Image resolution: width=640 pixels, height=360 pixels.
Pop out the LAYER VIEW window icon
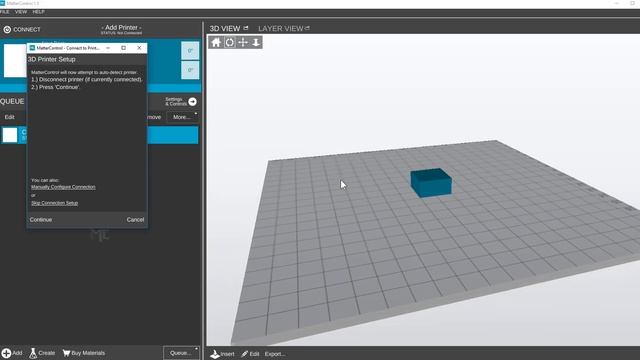(x=307, y=28)
